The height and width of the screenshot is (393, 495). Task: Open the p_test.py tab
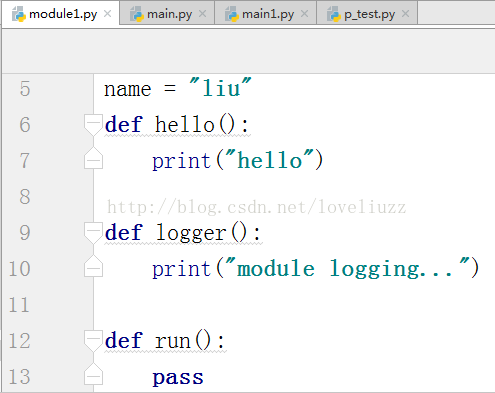coord(367,13)
